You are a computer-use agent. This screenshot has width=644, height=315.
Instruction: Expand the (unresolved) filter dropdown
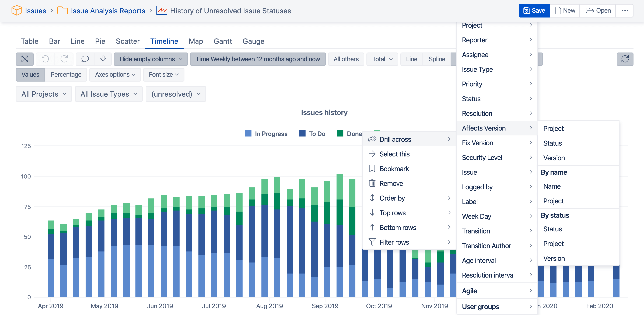[x=176, y=94]
